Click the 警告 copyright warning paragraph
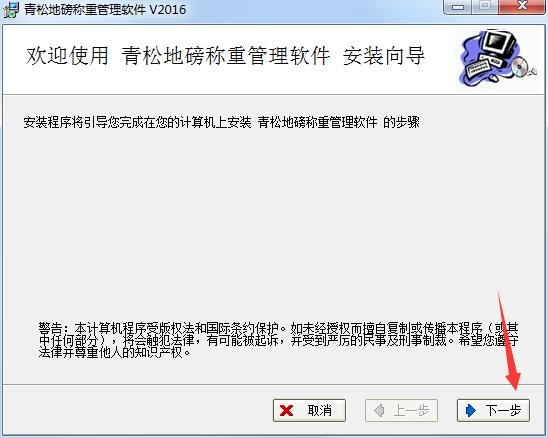The height and width of the screenshot is (438, 548). click(x=278, y=340)
